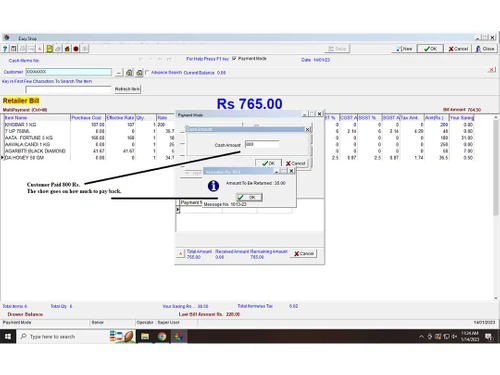Click the Drawer Balance label
Image resolution: width=500 pixels, height=375 pixels.
pyautogui.click(x=25, y=314)
